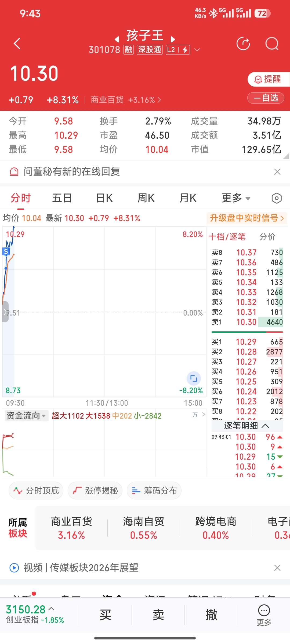Enlarge chart with fullscreen icon
290x644 pixels.
pyautogui.click(x=194, y=378)
